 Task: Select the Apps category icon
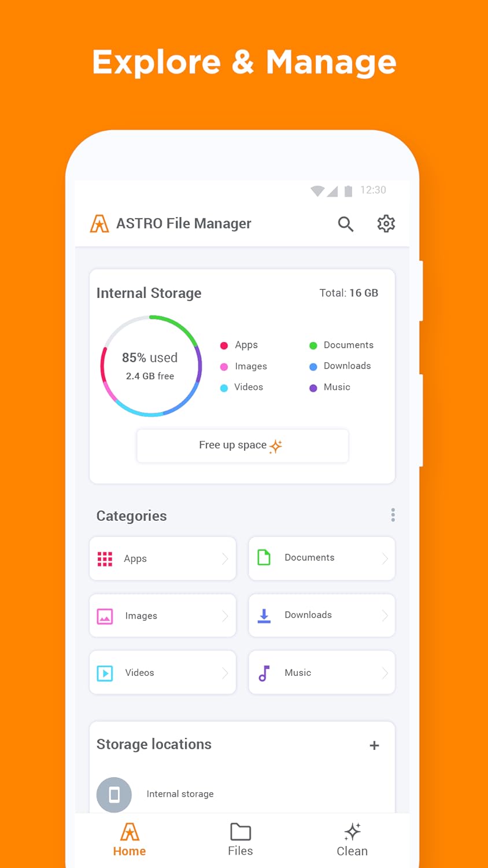coord(105,558)
